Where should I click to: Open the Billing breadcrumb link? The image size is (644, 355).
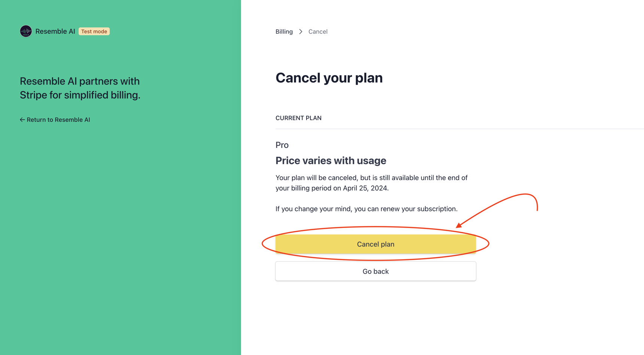point(284,31)
